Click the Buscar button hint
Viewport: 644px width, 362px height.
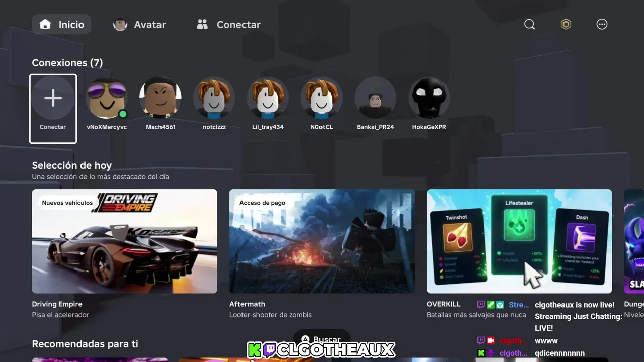(321, 340)
